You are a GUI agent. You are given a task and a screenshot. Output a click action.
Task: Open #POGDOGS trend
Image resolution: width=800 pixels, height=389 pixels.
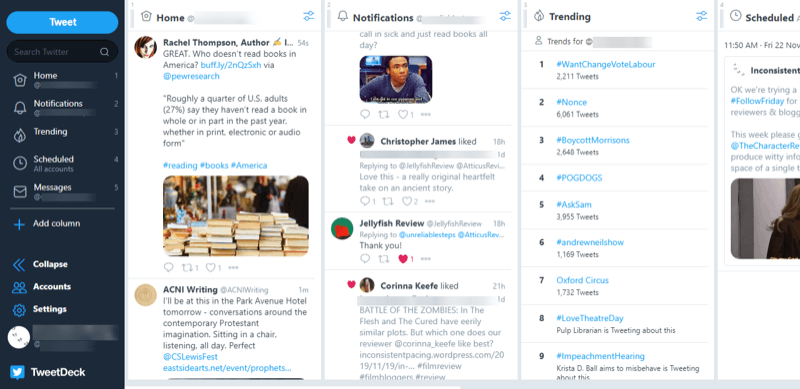click(579, 178)
